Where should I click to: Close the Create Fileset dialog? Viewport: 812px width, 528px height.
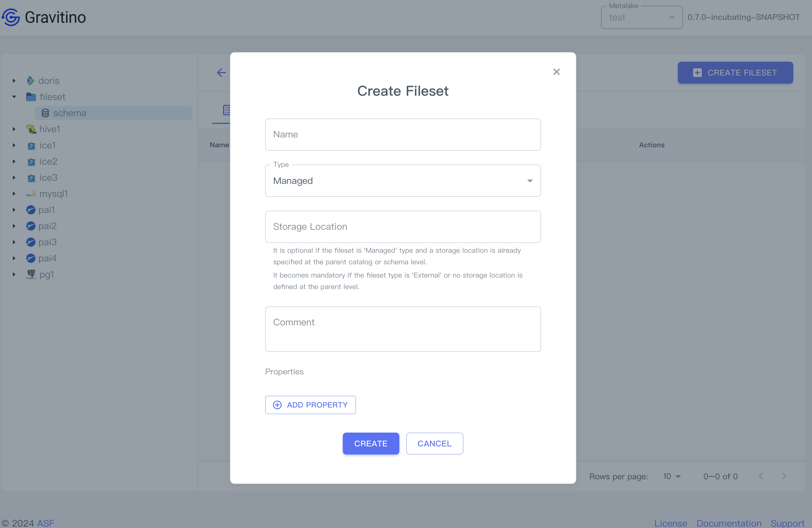point(556,72)
